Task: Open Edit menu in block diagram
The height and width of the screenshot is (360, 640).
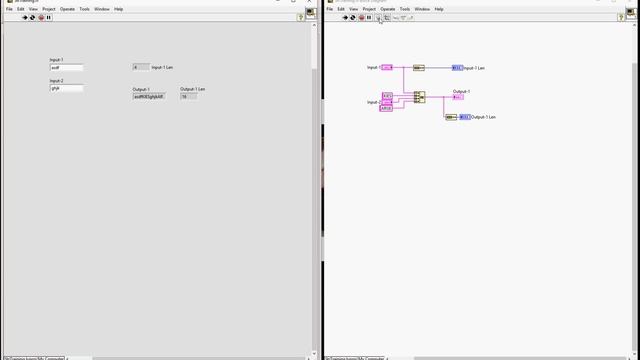Action: 341,9
